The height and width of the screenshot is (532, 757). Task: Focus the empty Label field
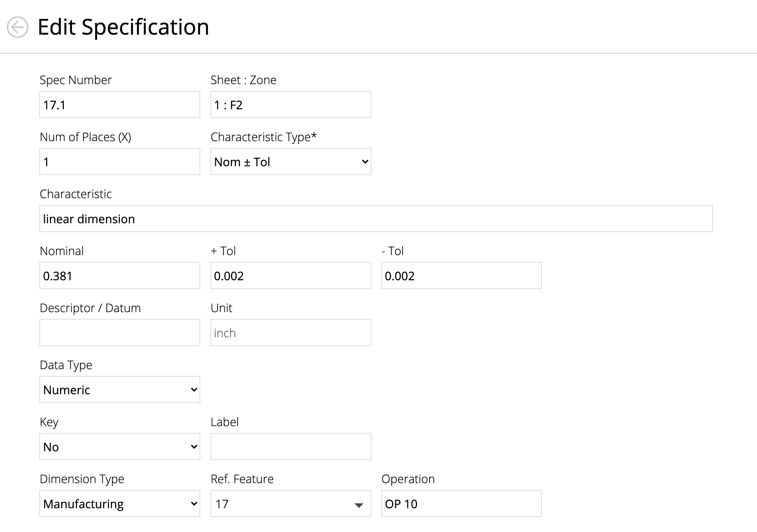pos(291,447)
